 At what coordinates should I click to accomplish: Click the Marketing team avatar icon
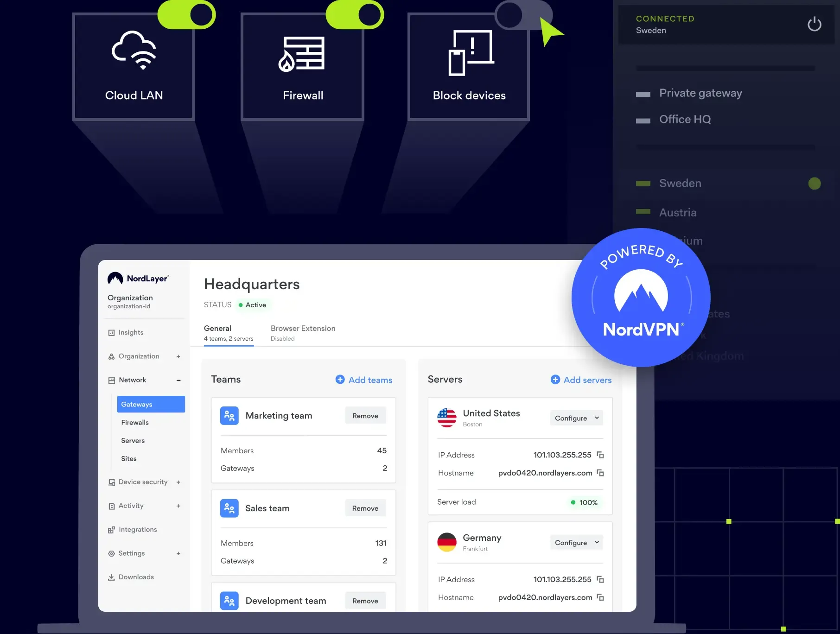[229, 416]
